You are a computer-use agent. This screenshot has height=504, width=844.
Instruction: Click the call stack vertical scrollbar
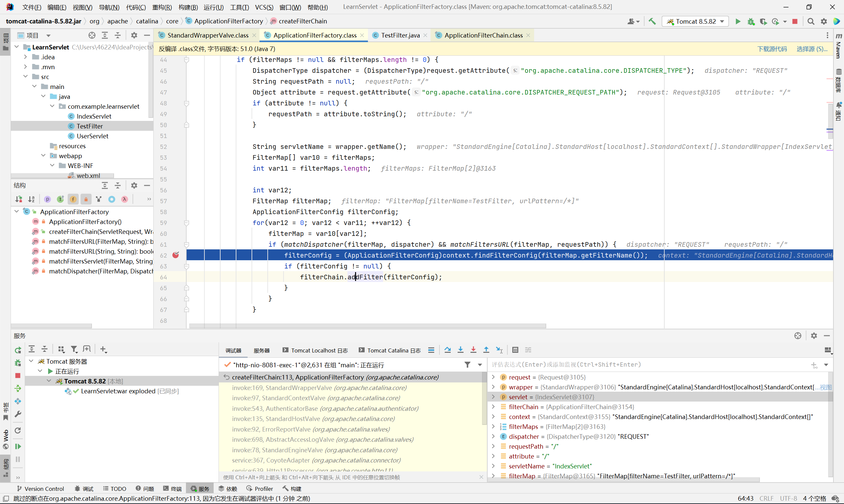484,398
